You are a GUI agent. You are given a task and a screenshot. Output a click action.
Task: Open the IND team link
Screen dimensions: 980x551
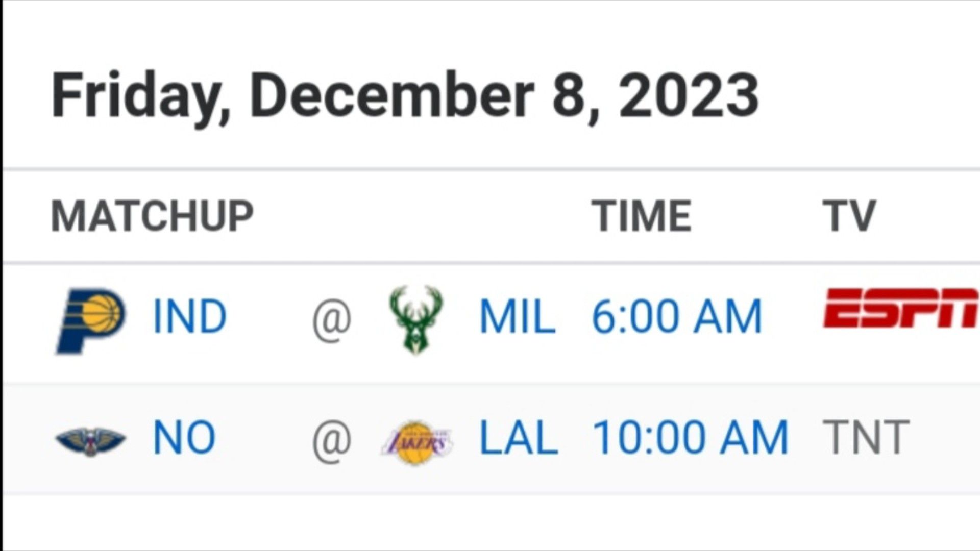pyautogui.click(x=189, y=317)
